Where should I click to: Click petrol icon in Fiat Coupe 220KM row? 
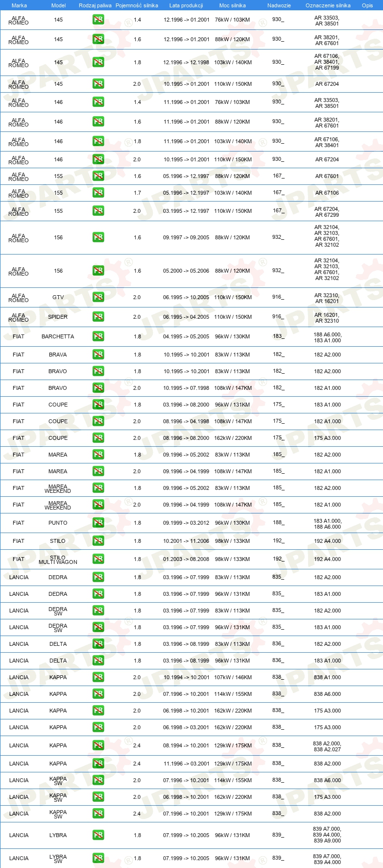point(98,438)
